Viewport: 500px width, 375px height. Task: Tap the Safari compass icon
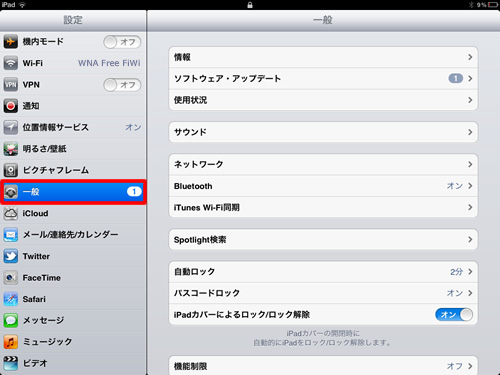pyautogui.click(x=11, y=299)
